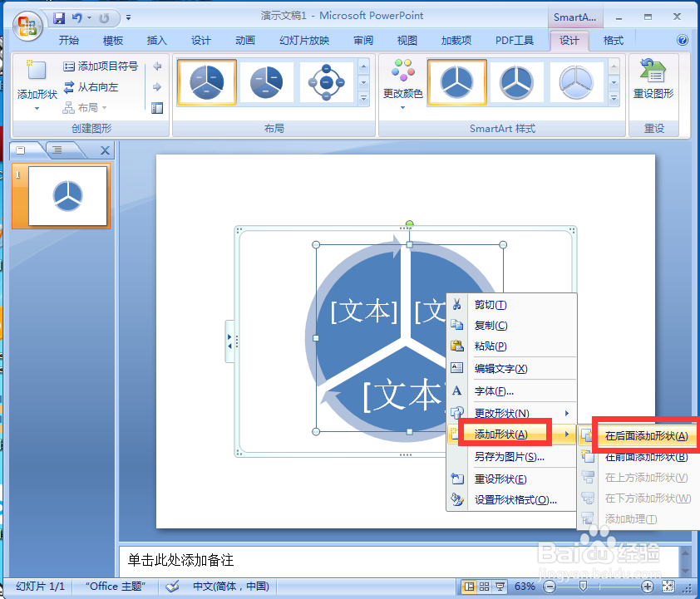The image size is (700, 599).
Task: Open the ribbon 布局 dropdown
Action: tap(86, 107)
